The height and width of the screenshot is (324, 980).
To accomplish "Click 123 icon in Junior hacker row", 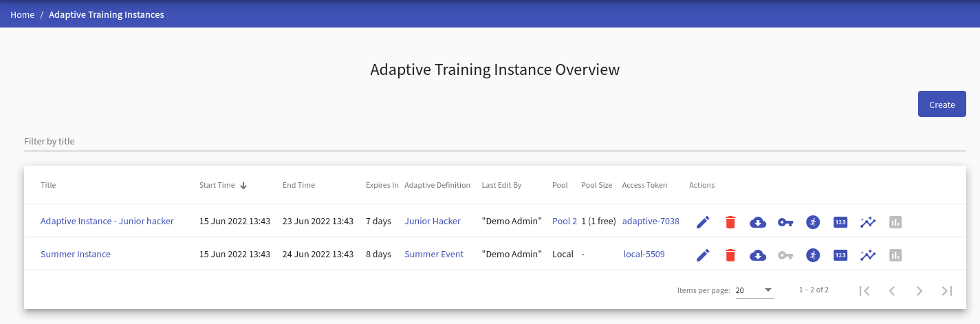I will pyautogui.click(x=840, y=222).
